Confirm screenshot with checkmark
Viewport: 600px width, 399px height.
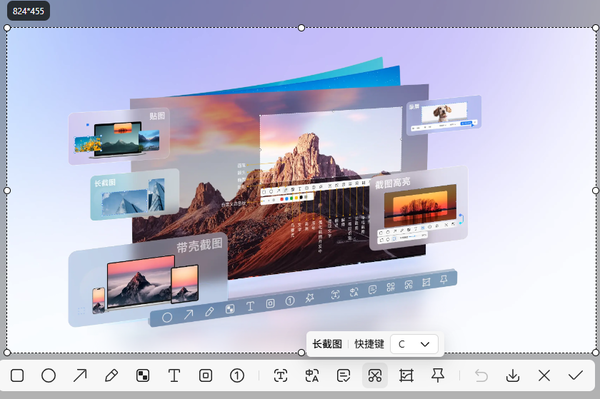coord(576,375)
